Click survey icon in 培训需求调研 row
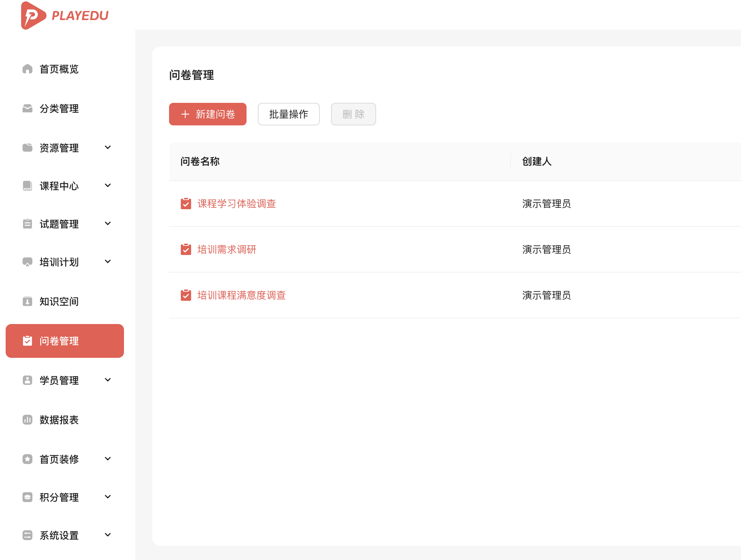The image size is (741, 560). tap(186, 249)
